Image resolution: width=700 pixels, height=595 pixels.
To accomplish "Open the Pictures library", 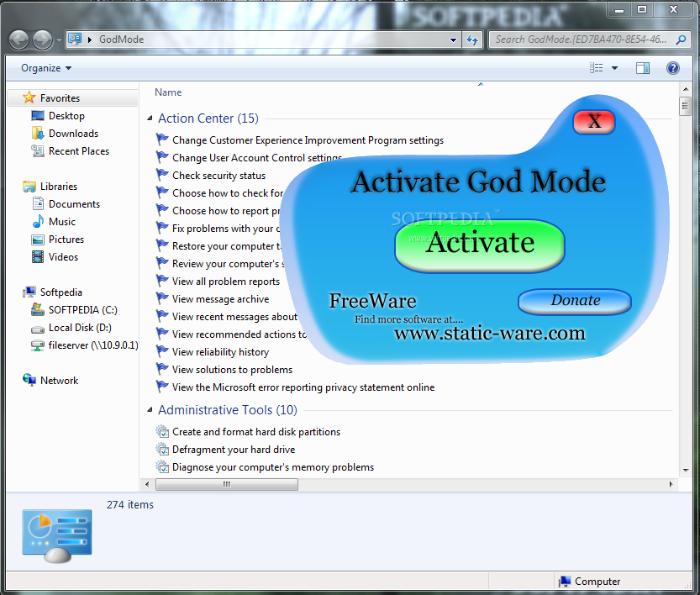I will (x=66, y=240).
